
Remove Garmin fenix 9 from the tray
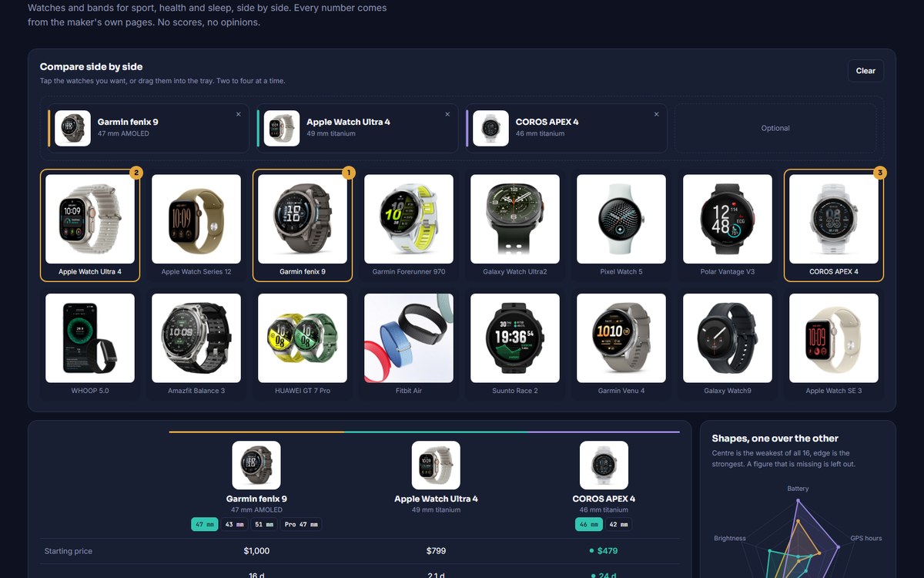(x=238, y=114)
